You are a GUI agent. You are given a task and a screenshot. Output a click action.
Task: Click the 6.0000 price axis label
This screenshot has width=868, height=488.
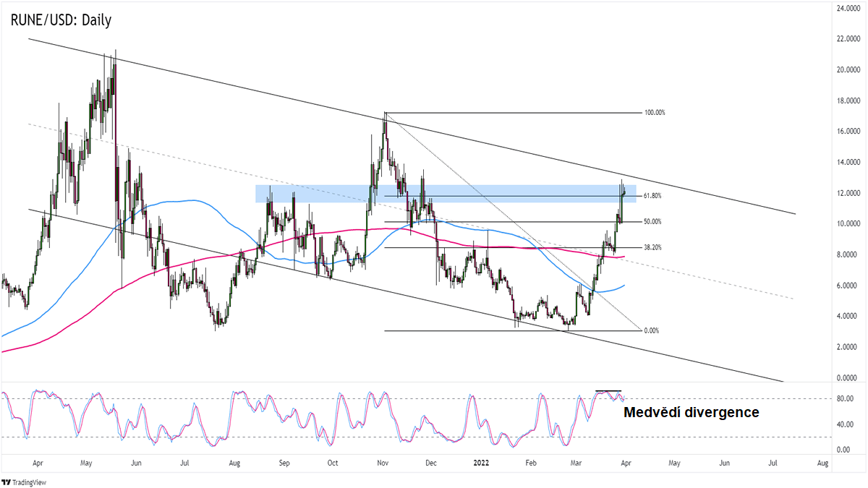[846, 286]
